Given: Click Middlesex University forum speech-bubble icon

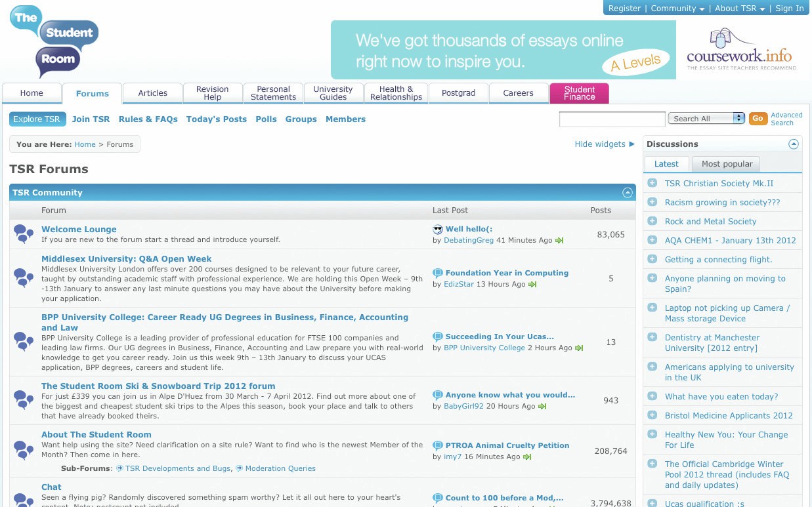Looking at the screenshot, I should 24,278.
